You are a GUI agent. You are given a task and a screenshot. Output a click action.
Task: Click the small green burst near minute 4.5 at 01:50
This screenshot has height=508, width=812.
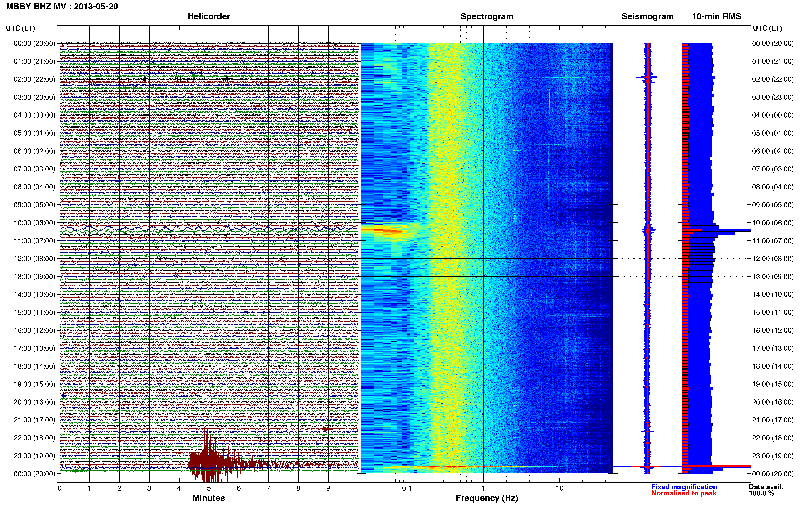point(194,76)
